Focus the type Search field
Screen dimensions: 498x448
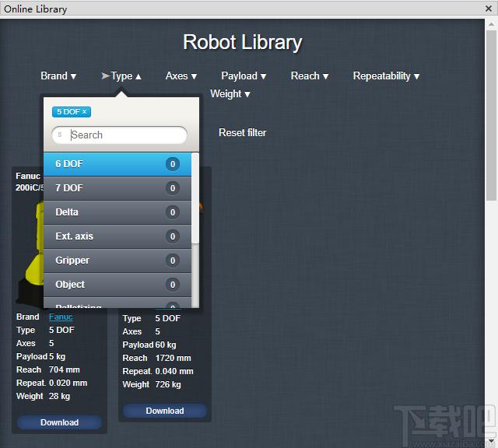pyautogui.click(x=119, y=135)
